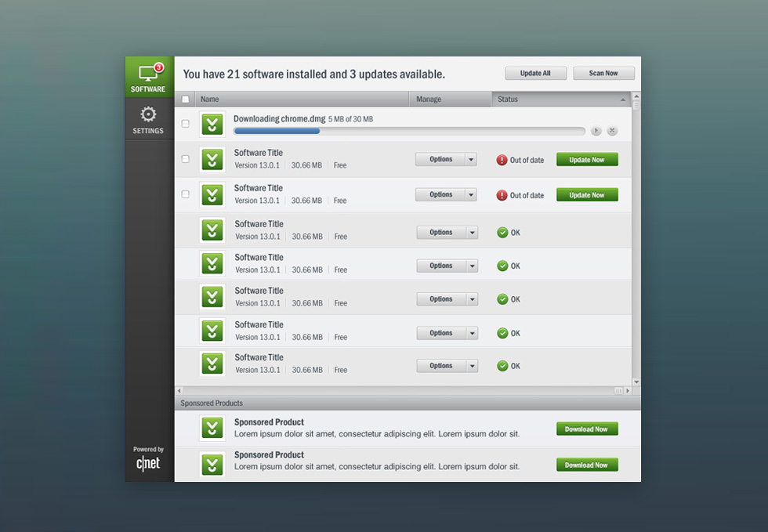This screenshot has width=768, height=532.
Task: Select the checkbox for first out-of-date software
Action: coord(186,159)
